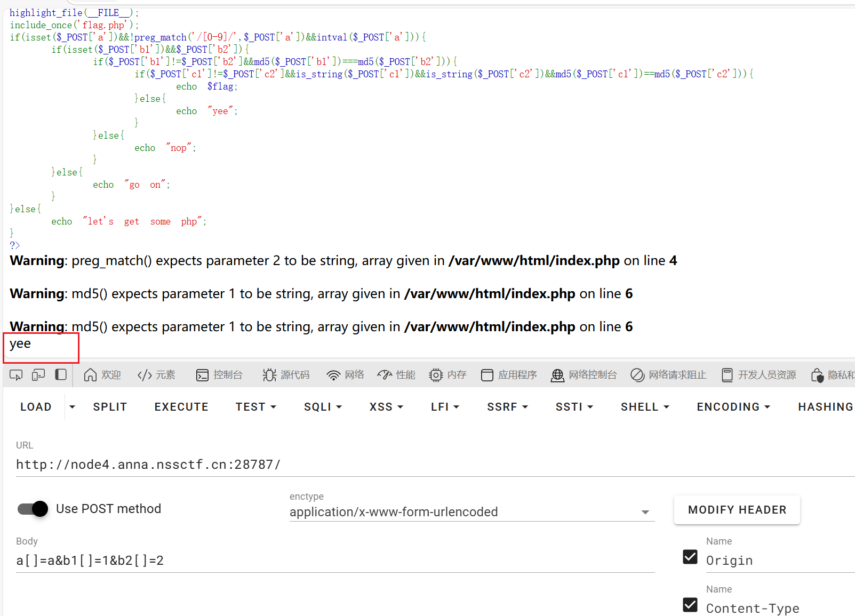Expand the SQLI menu
Viewport: 855px width, 616px height.
[x=323, y=407]
